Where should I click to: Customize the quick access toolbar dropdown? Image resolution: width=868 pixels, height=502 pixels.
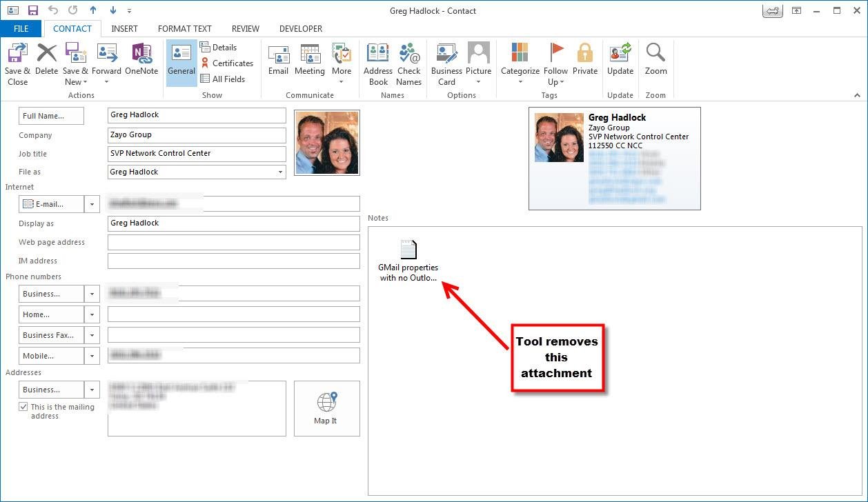click(129, 11)
